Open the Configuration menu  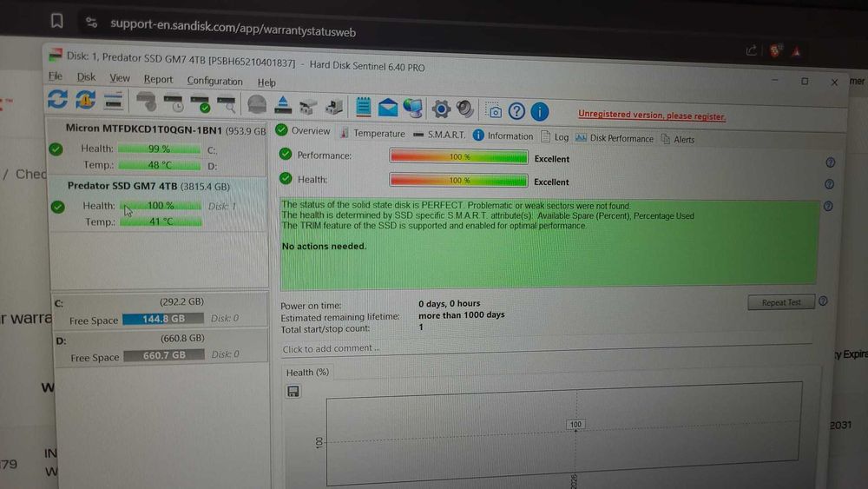pos(214,81)
